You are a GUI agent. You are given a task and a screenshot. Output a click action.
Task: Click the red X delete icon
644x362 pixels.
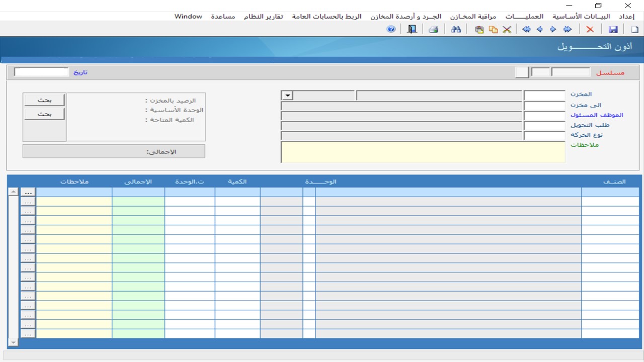click(x=590, y=30)
